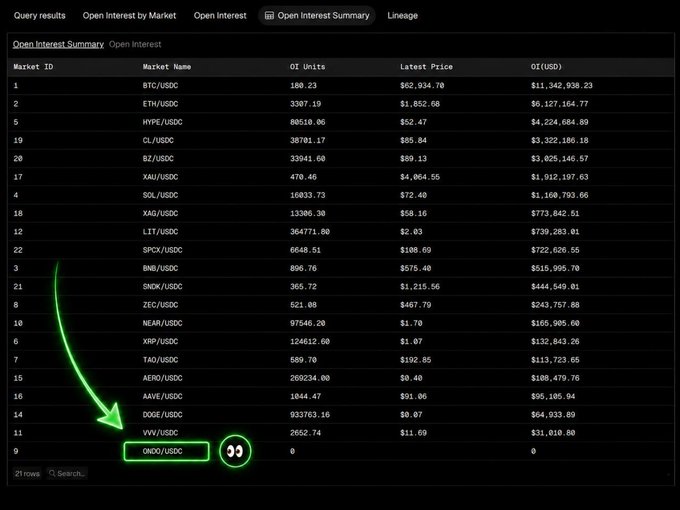Select the AAVE/USDC cell
The width and height of the screenshot is (680, 510).
click(163, 396)
